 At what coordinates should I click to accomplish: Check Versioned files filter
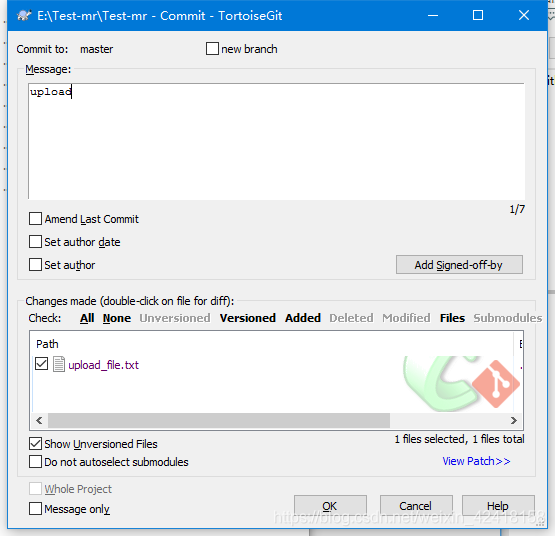(x=247, y=318)
